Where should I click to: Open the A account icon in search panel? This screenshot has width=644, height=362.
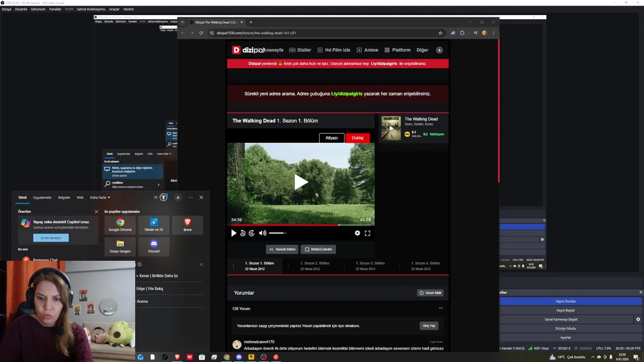178,198
